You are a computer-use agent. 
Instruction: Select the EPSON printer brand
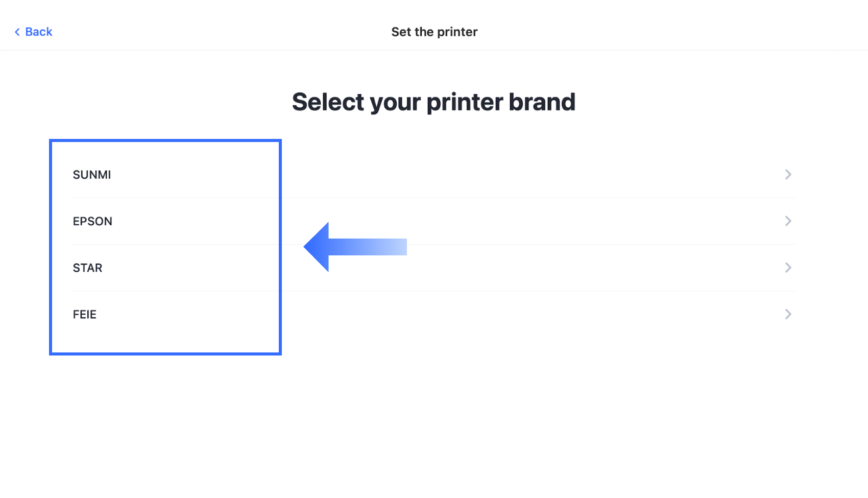[92, 221]
